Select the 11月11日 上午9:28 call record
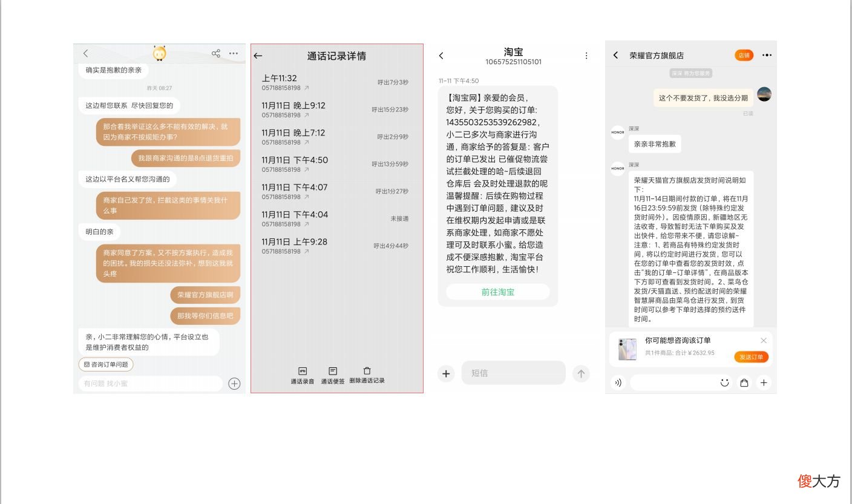 [x=336, y=246]
